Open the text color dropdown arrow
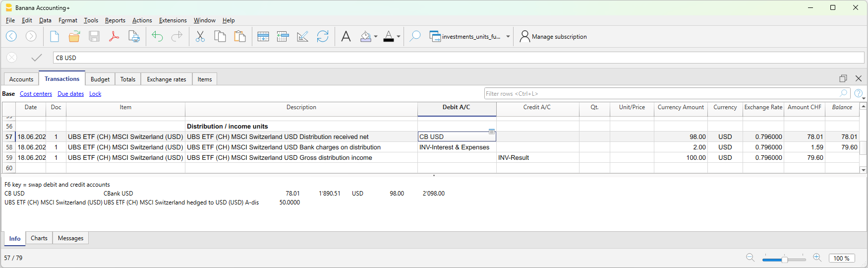868x268 pixels. 399,37
